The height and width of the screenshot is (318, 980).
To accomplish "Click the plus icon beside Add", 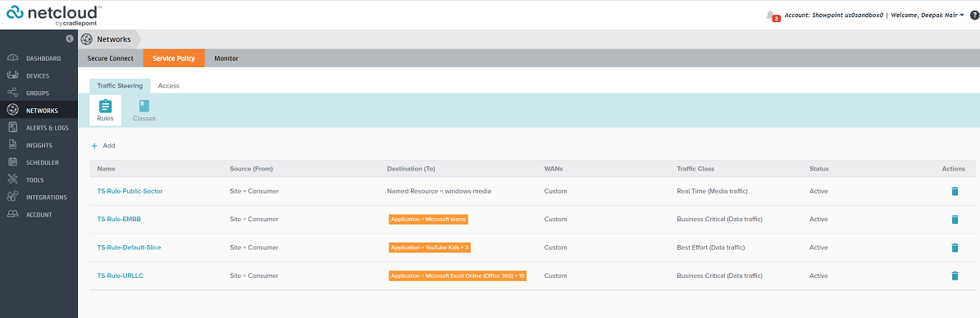I will (x=95, y=146).
